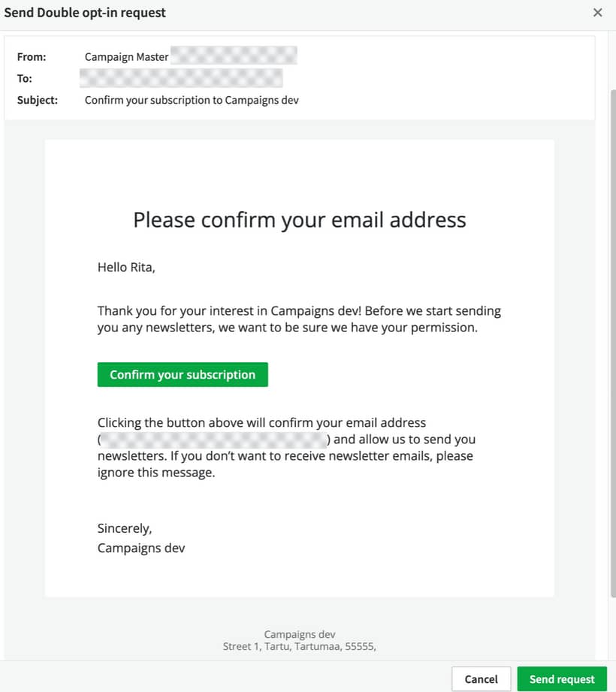Click the green Send request button
Screen dimensions: 616x692
click(x=562, y=678)
